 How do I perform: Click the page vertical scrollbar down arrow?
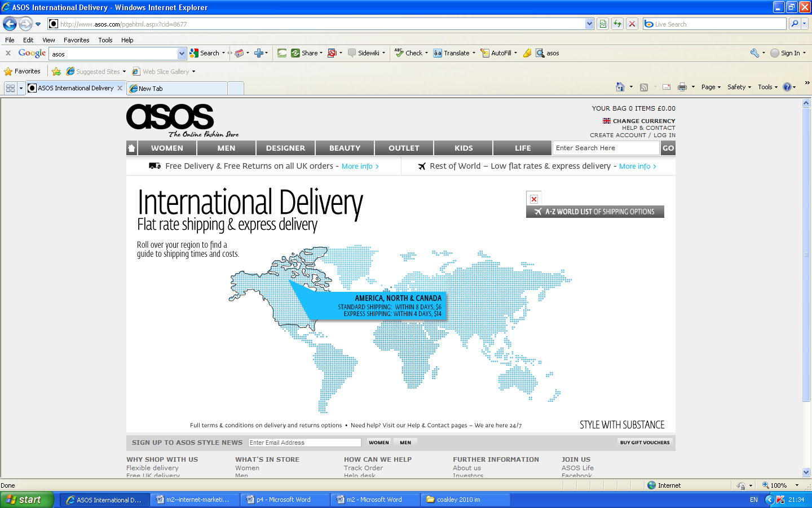[806, 472]
